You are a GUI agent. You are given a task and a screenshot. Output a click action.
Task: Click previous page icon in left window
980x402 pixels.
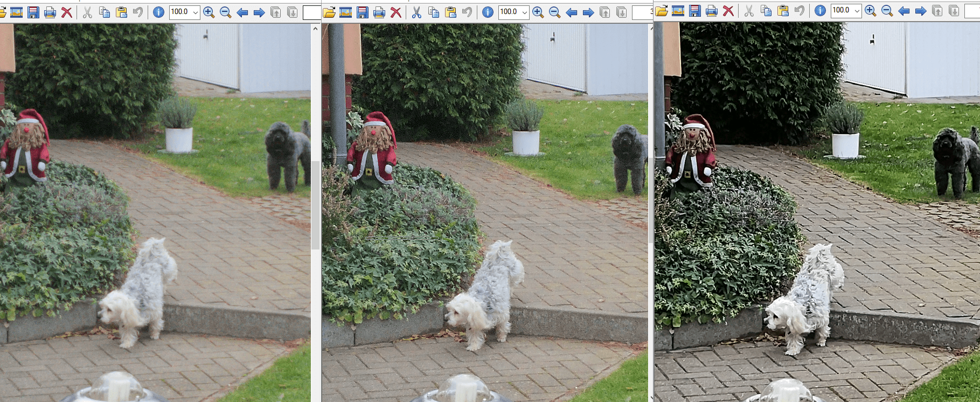click(276, 12)
